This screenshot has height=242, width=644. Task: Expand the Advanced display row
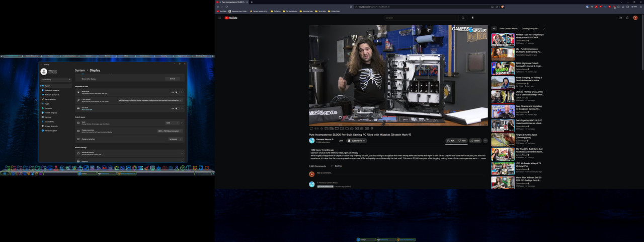[129, 153]
